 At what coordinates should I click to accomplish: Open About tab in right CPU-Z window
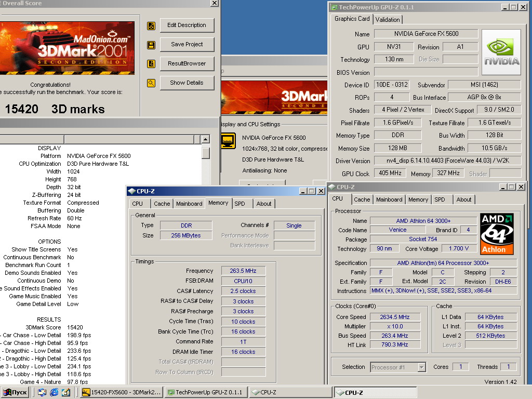tap(464, 199)
